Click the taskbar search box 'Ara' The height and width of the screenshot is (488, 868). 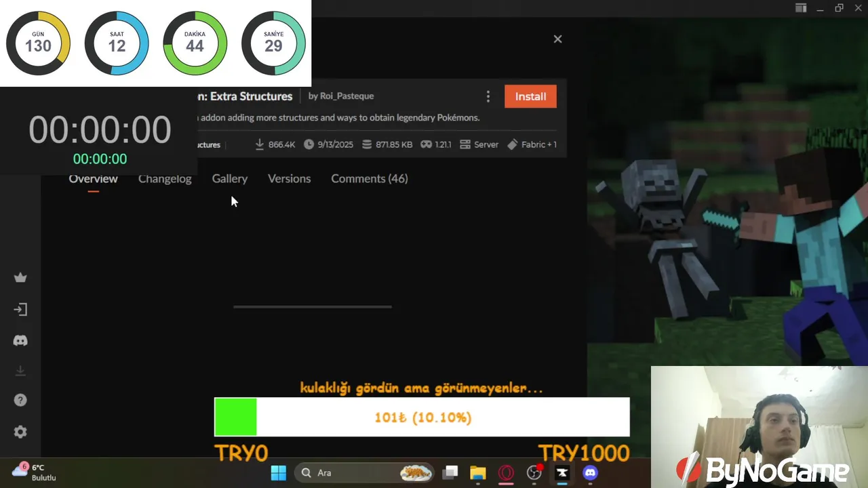(x=365, y=473)
